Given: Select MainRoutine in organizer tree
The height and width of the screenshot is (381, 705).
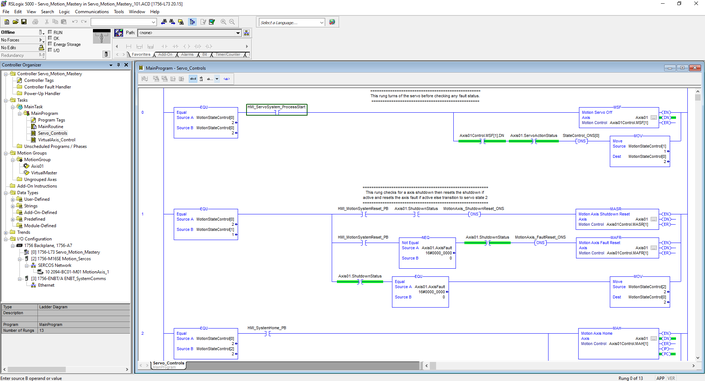Looking at the screenshot, I should [x=50, y=127].
